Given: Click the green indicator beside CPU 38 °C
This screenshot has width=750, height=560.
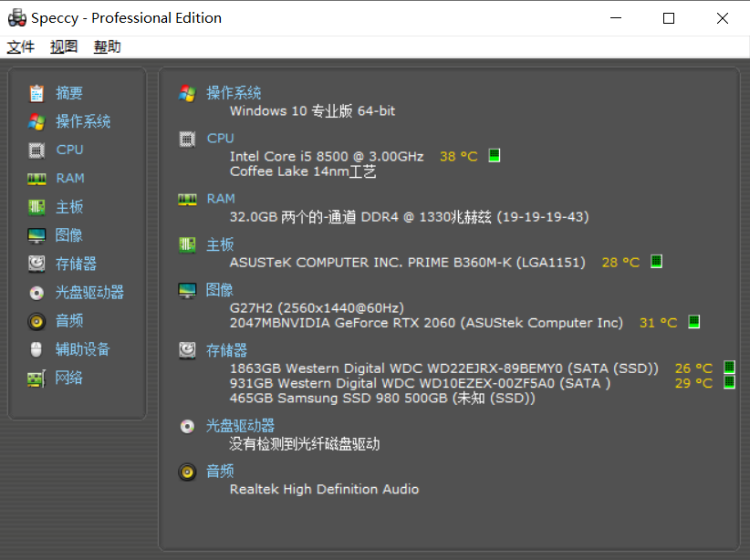Looking at the screenshot, I should click(495, 155).
